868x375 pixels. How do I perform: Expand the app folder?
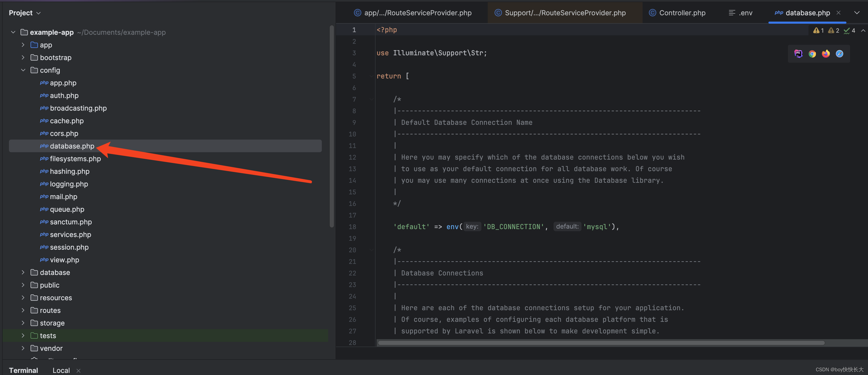tap(23, 45)
